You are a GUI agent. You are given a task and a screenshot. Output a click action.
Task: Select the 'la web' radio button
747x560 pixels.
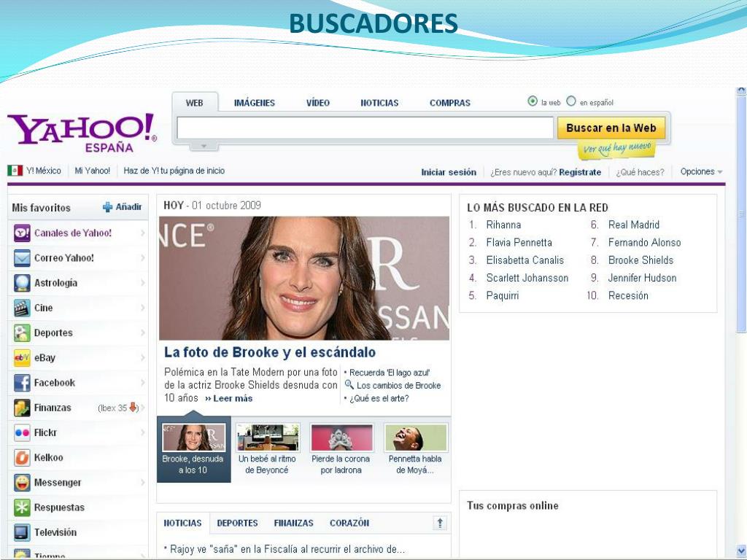(x=532, y=101)
